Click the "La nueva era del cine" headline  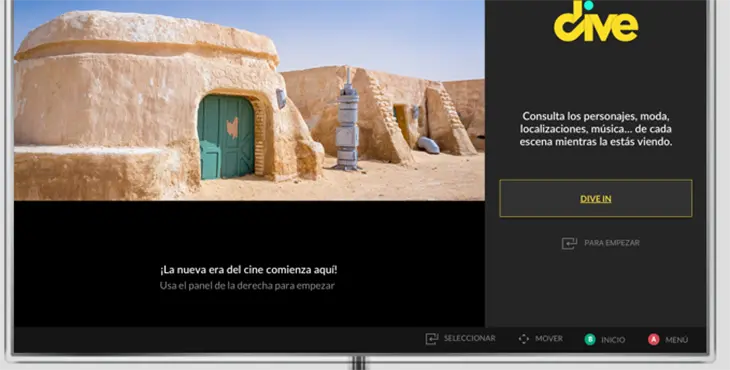point(249,270)
